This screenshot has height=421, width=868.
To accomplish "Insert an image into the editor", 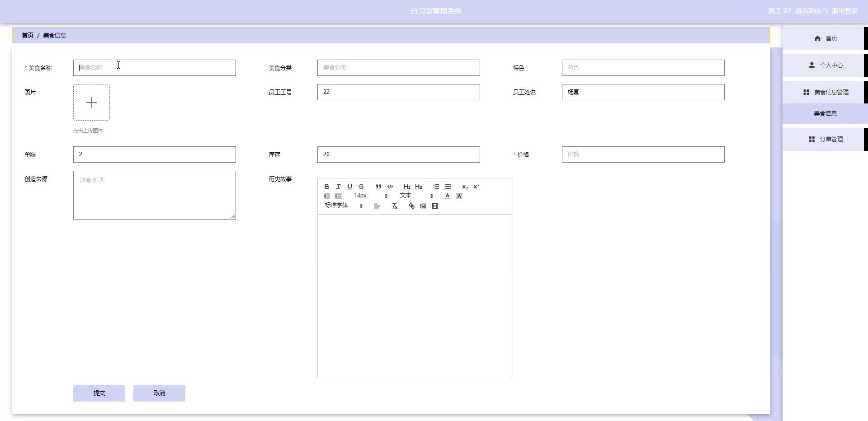I will click(423, 206).
